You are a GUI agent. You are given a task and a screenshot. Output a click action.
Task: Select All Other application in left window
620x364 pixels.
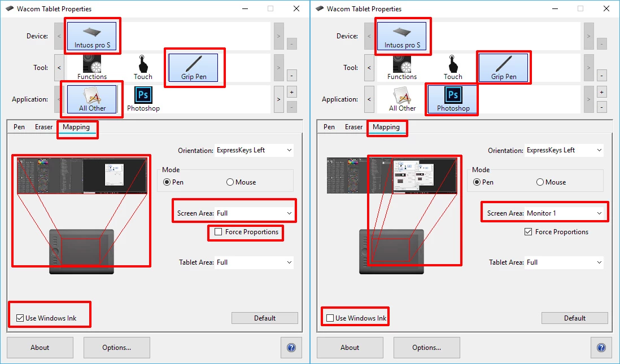click(x=92, y=99)
